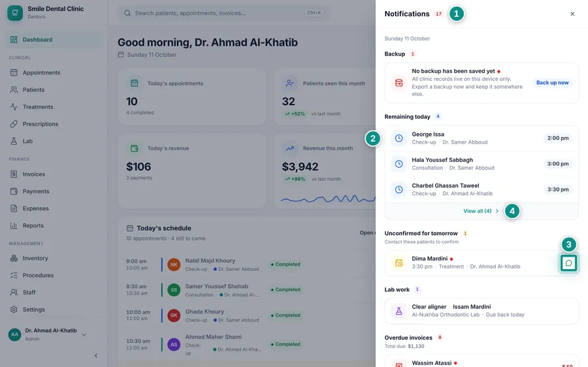Click the magnifier icon in search bar
This screenshot has width=588, height=367.
coord(127,13)
